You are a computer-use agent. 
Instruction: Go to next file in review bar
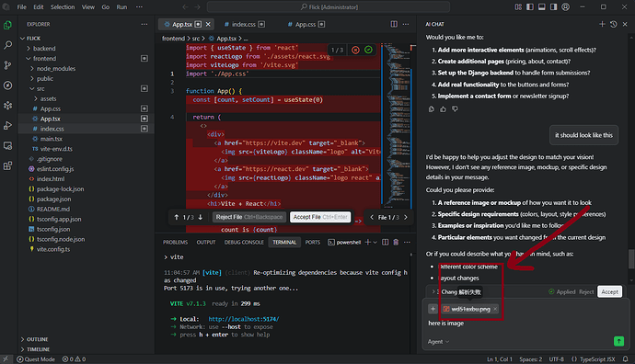click(406, 217)
